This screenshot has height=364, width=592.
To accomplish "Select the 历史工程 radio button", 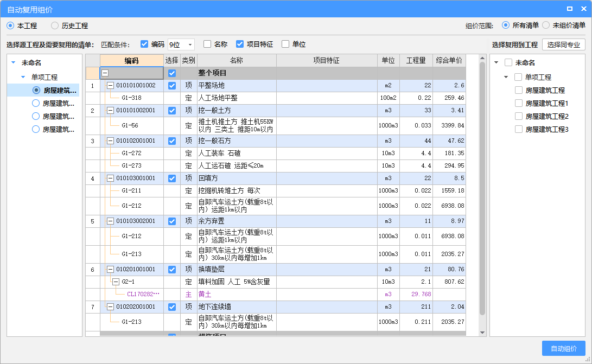I will click(x=55, y=25).
